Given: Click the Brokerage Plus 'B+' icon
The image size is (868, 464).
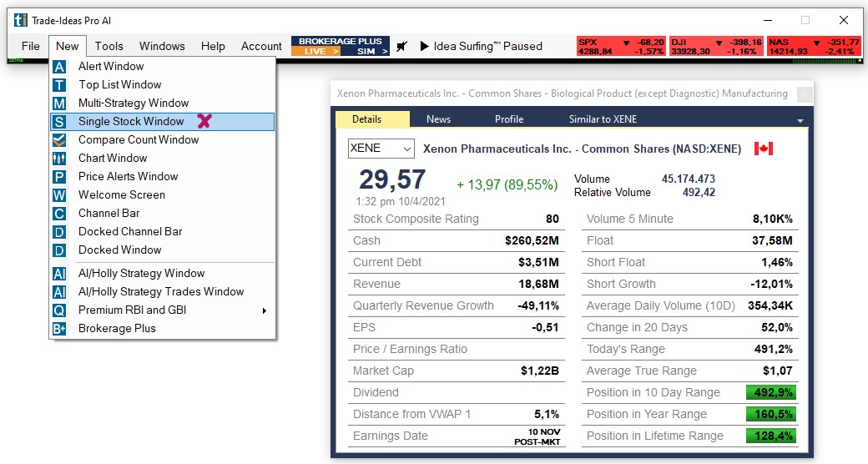Looking at the screenshot, I should pyautogui.click(x=59, y=329).
